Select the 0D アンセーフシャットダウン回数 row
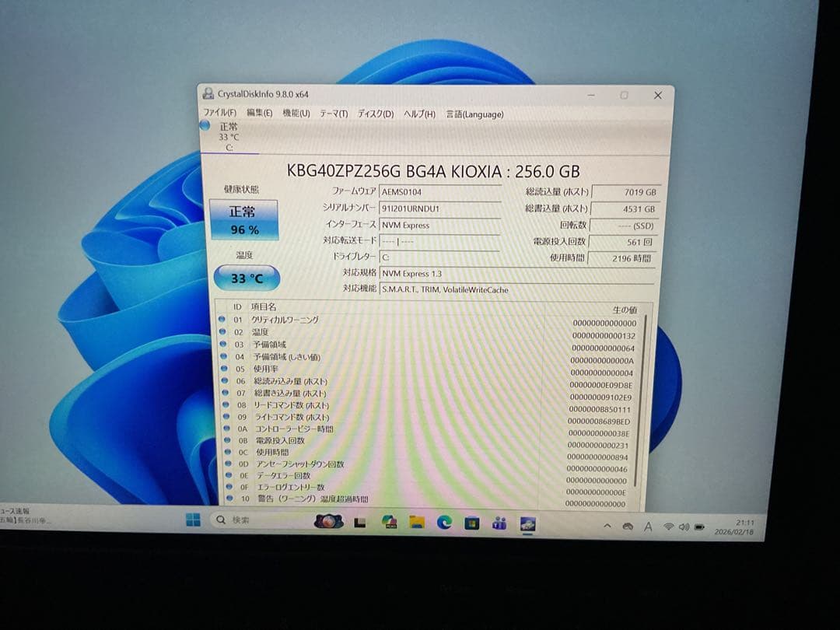 click(x=428, y=466)
